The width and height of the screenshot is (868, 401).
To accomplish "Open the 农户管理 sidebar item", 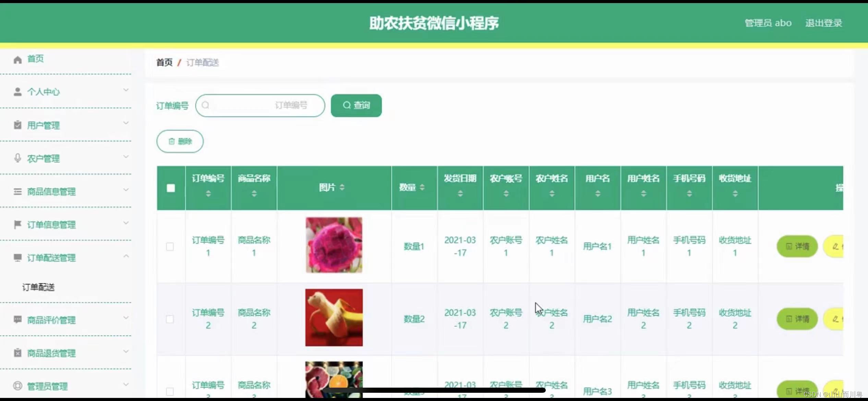I will point(44,159).
